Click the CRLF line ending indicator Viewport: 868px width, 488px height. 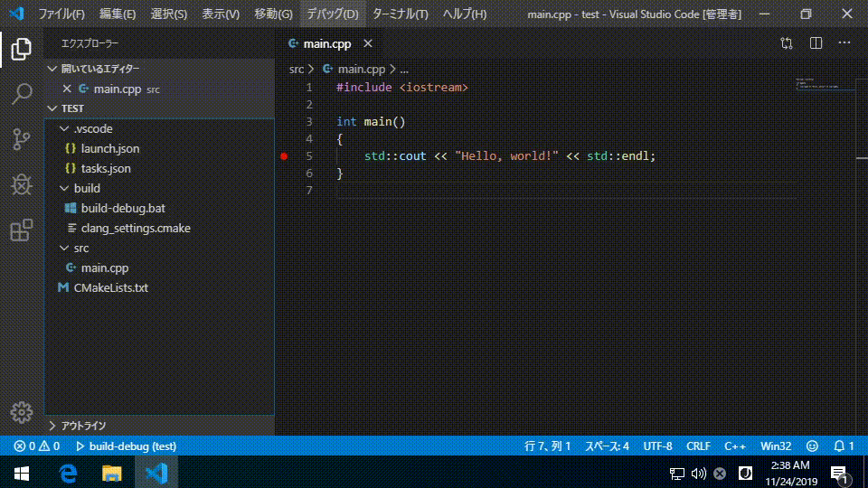click(698, 446)
